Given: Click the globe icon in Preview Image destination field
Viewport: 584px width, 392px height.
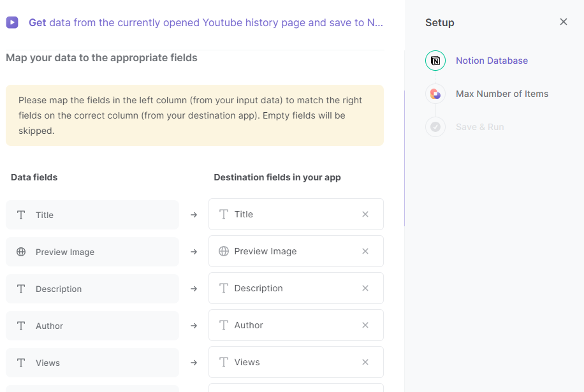Looking at the screenshot, I should pyautogui.click(x=224, y=251).
